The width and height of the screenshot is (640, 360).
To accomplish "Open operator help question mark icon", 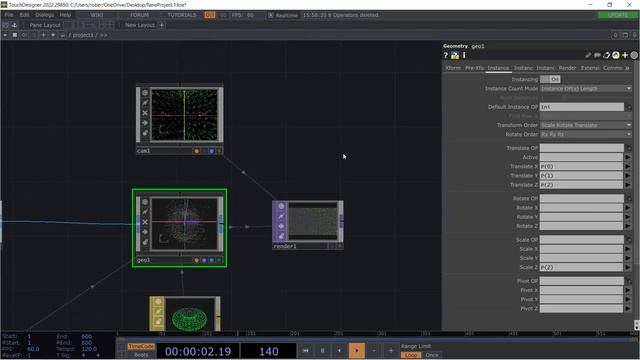I will point(446,56).
